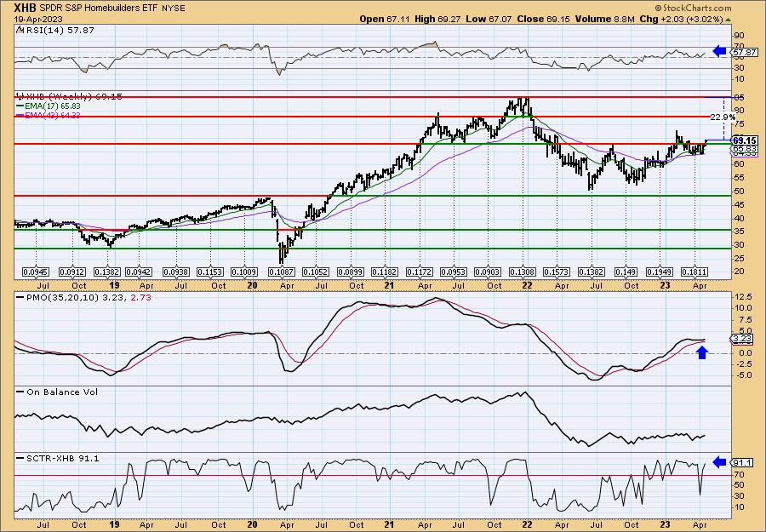Screen dimensions: 766x532
Task: Click the 57.87 RSI value tag on right axis
Action: 745,52
